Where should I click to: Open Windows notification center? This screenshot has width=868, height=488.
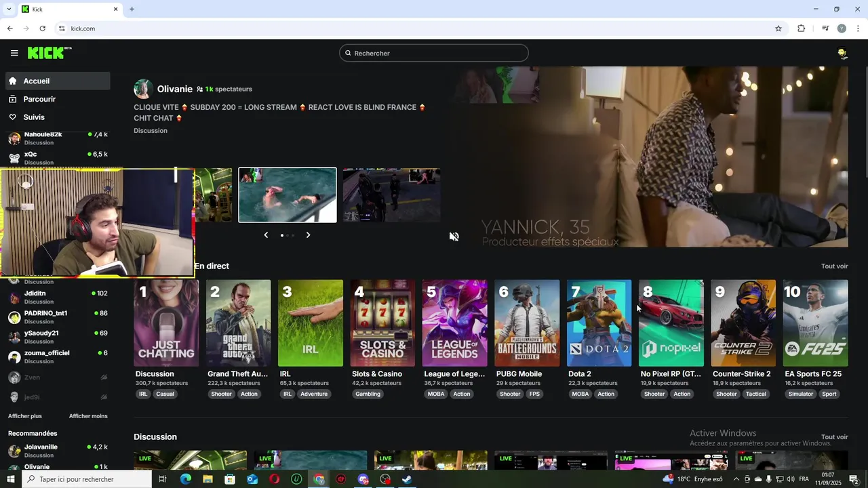(854, 479)
